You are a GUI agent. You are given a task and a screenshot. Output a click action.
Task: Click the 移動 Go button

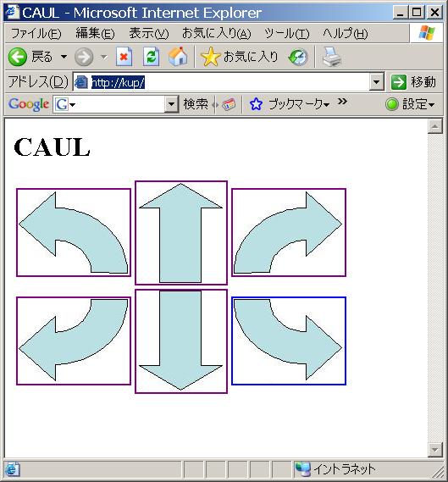click(413, 82)
